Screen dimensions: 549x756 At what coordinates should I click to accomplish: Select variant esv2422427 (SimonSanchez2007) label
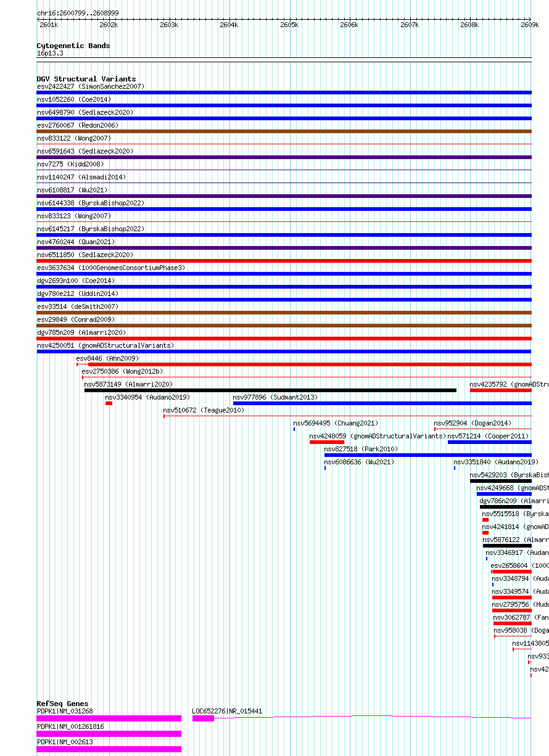(x=91, y=86)
